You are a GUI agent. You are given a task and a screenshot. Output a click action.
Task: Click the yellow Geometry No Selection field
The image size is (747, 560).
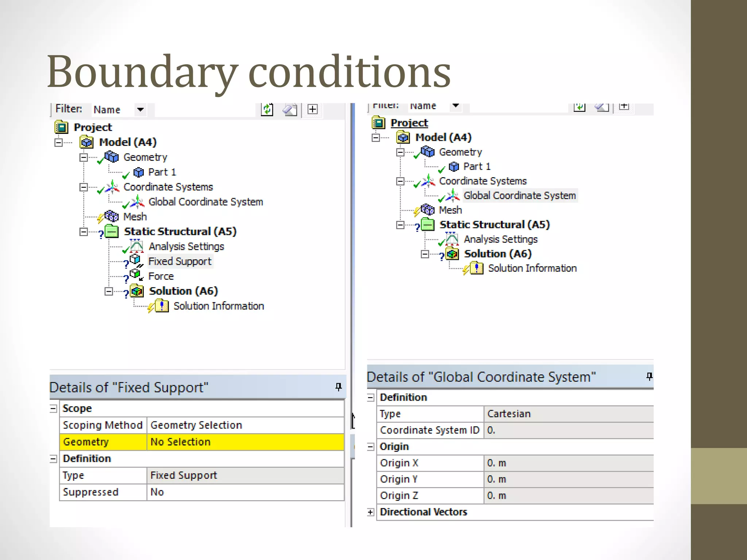click(245, 442)
